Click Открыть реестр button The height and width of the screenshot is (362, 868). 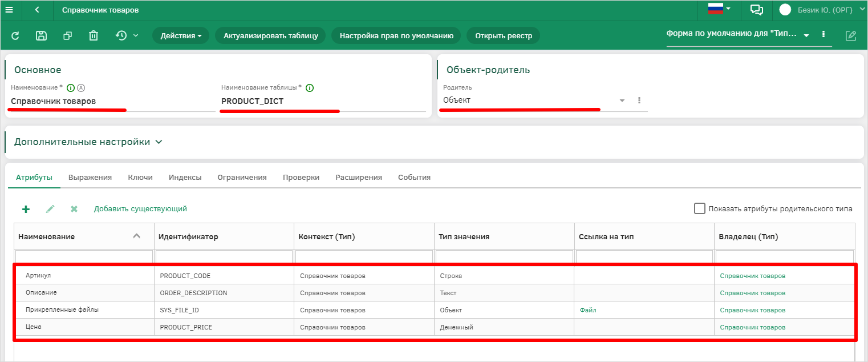point(504,35)
